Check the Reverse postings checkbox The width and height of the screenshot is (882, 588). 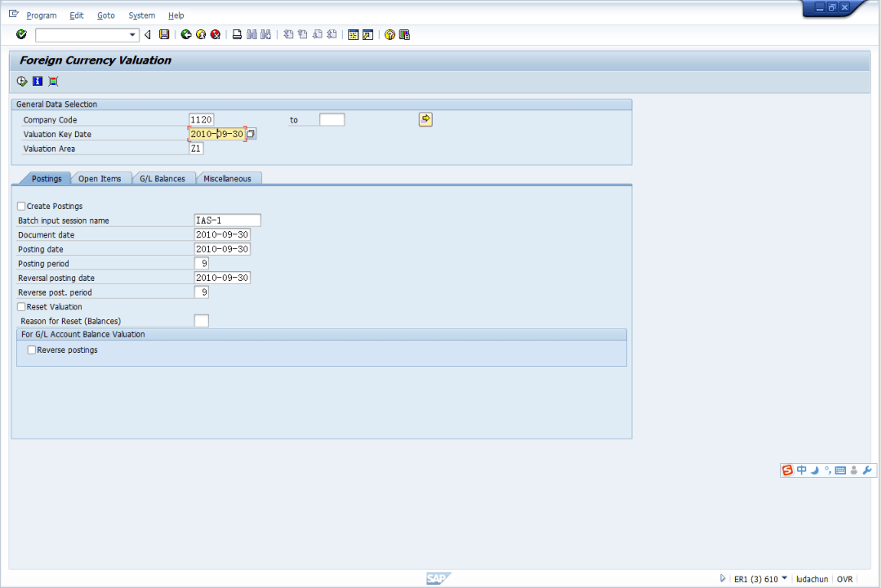[32, 350]
